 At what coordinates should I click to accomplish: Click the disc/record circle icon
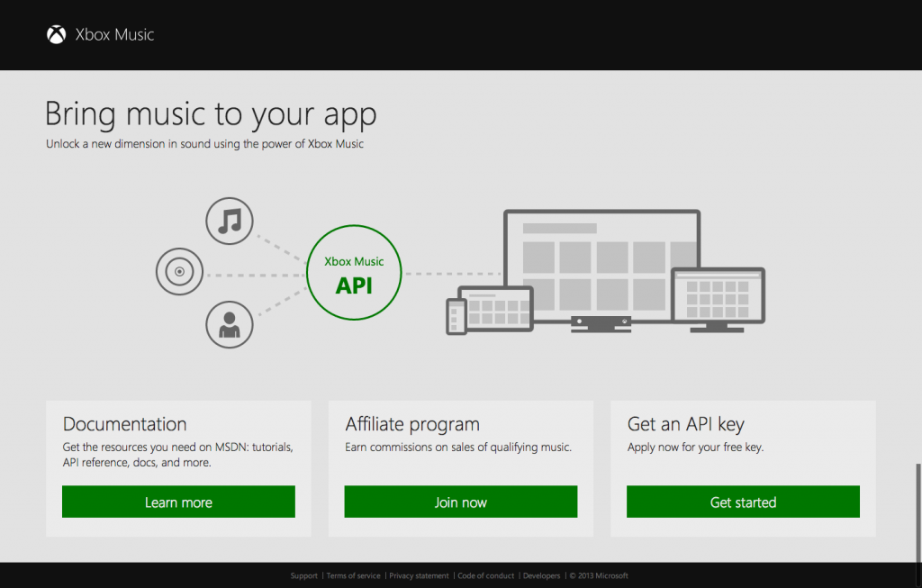pos(179,271)
